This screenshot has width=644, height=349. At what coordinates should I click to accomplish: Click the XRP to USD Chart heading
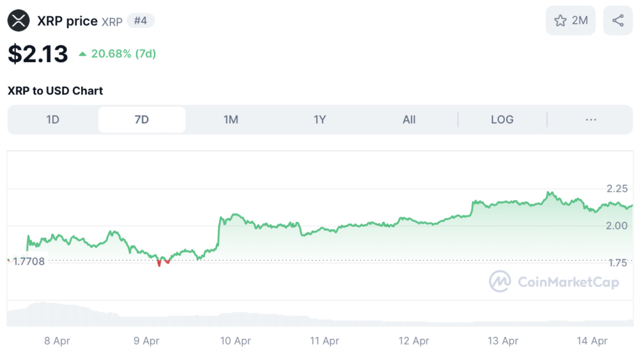click(x=55, y=91)
